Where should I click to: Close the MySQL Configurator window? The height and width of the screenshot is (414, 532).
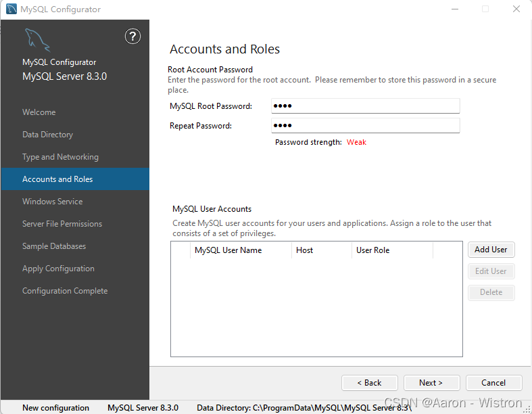516,9
